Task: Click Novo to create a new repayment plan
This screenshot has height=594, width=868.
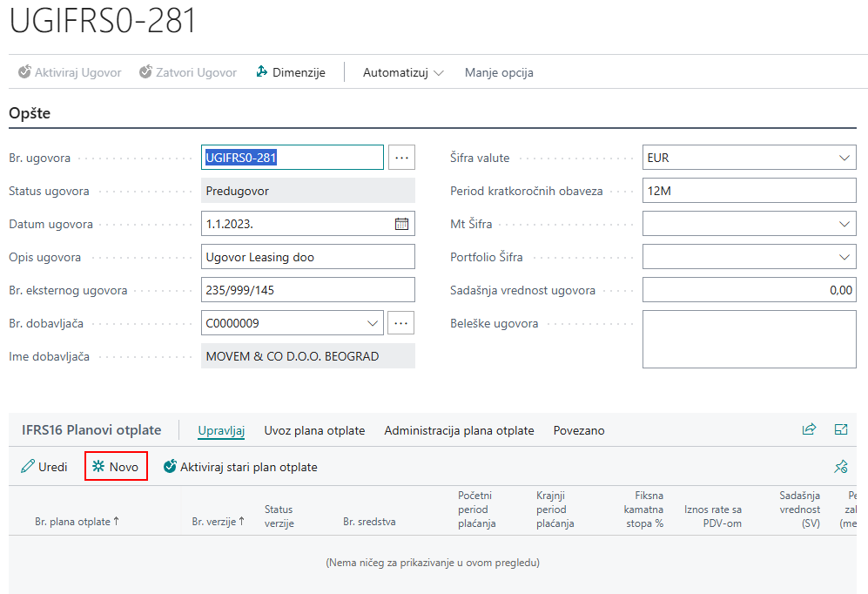Action: coord(116,467)
